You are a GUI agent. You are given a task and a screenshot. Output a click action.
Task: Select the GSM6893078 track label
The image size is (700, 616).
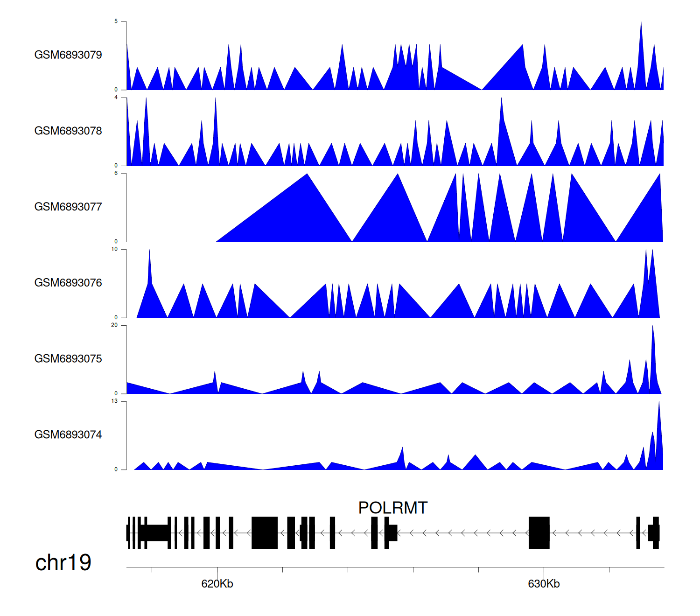point(68,131)
